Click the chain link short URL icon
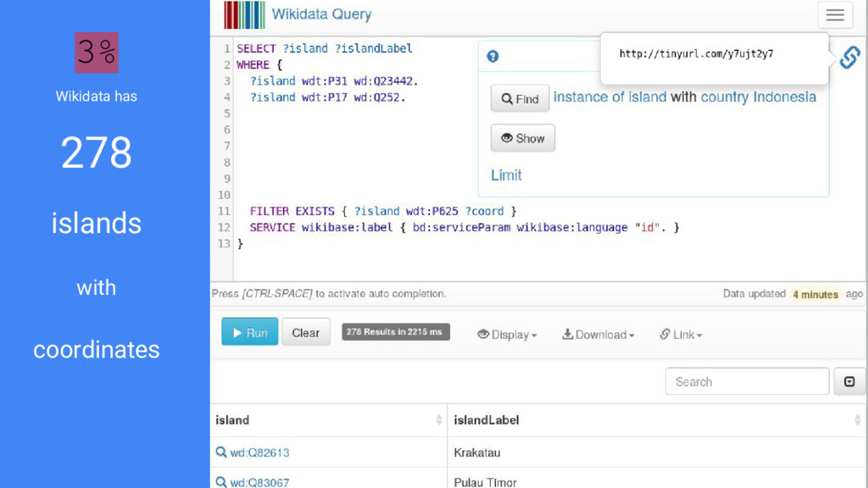This screenshot has height=488, width=868. (849, 57)
